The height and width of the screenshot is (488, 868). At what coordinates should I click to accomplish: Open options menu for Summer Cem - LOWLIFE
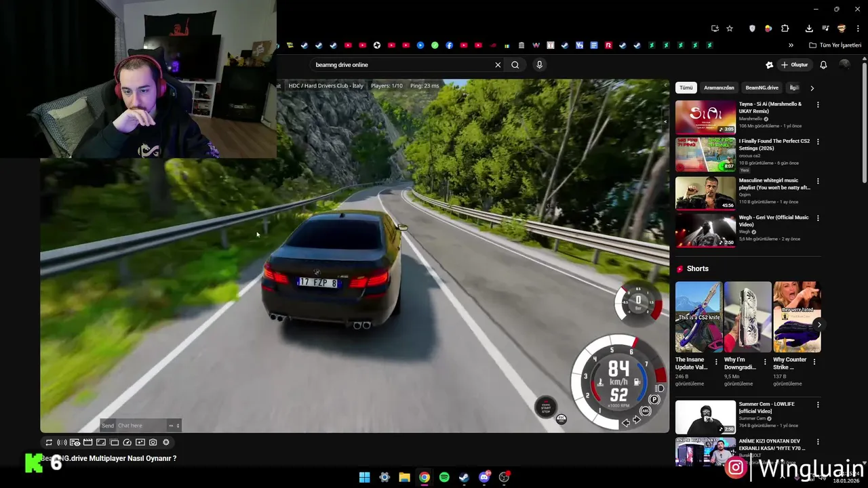(x=818, y=405)
